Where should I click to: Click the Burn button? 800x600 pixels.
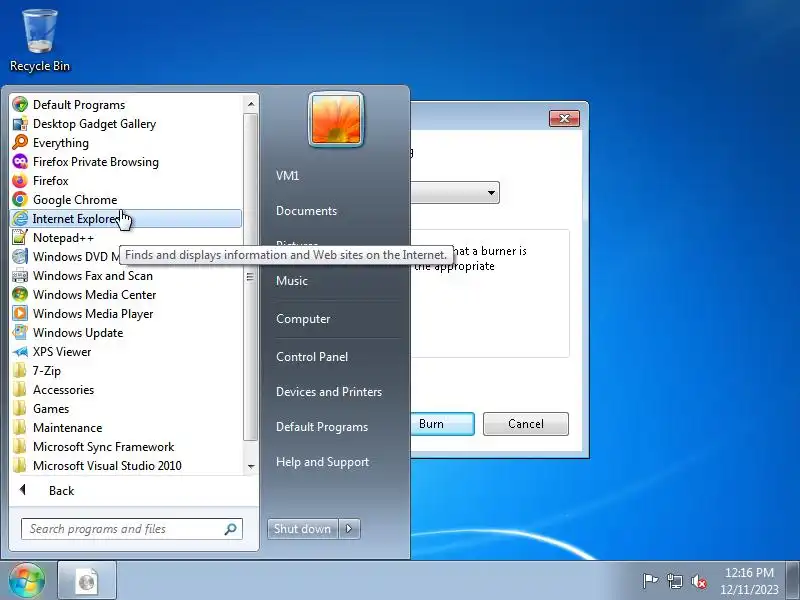[442, 424]
